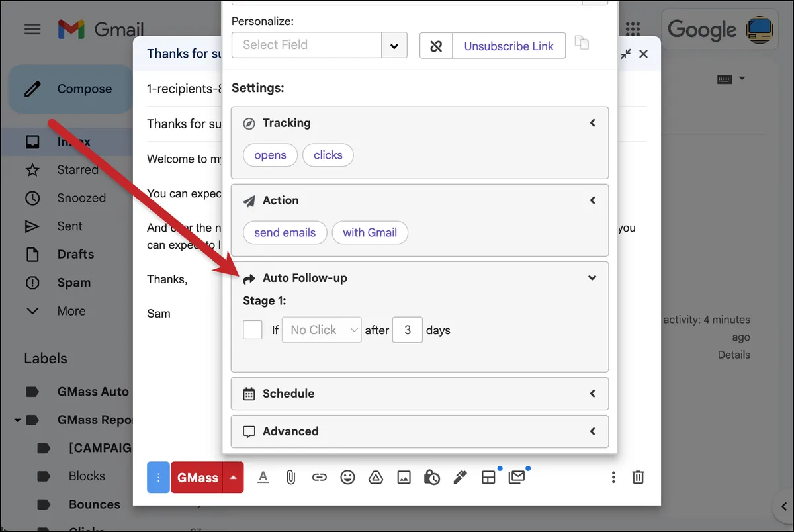Click the multi-send mail icon
This screenshot has height=532, width=794.
pos(517,477)
